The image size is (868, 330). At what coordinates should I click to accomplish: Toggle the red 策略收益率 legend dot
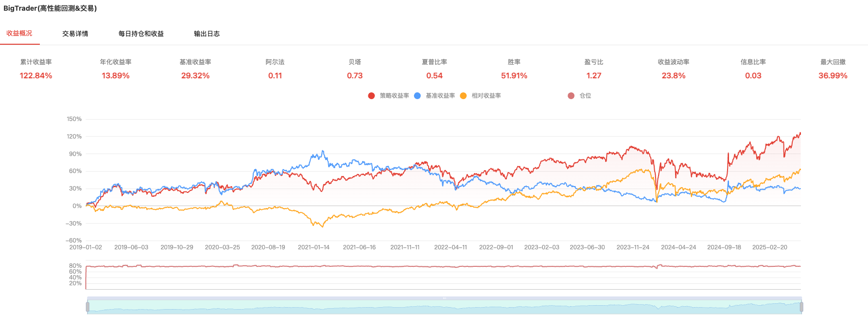(x=371, y=96)
